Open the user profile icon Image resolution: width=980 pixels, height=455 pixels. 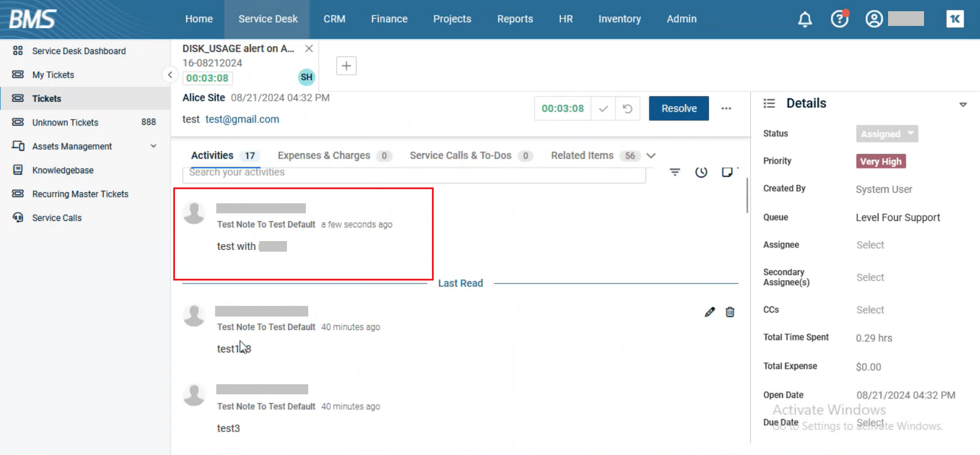(x=874, y=19)
